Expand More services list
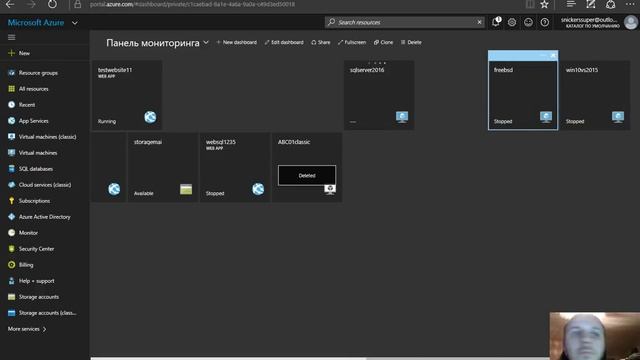The width and height of the screenshot is (640, 360). pyautogui.click(x=27, y=329)
